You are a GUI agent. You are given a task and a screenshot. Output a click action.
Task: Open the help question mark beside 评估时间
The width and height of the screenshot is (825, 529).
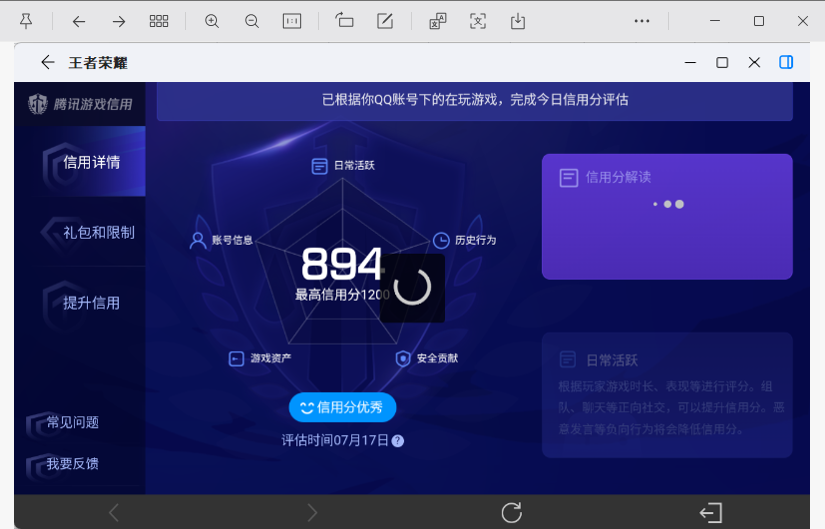point(398,441)
